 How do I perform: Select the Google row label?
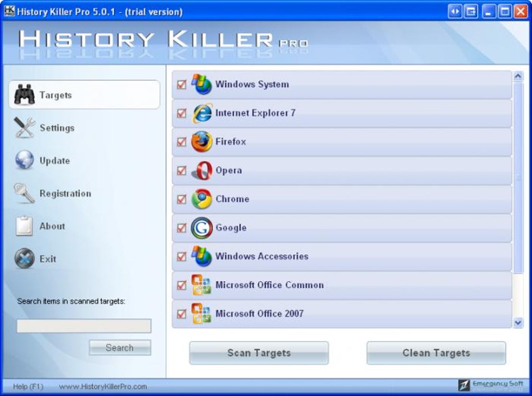[x=231, y=227]
